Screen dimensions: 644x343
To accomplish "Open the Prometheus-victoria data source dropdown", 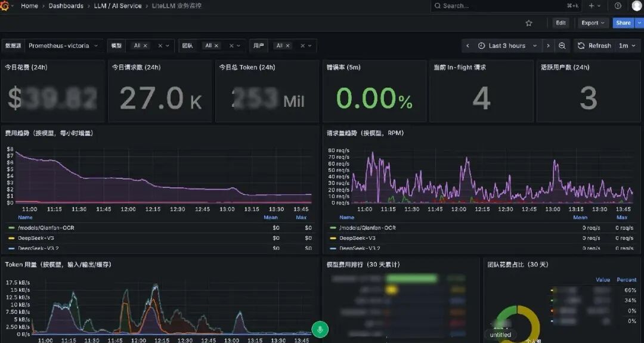I will coord(64,45).
